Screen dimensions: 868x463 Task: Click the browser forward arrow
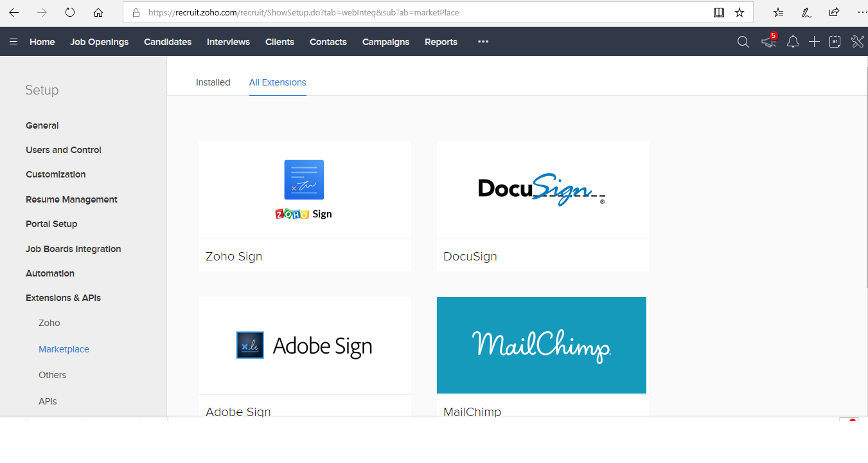42,12
